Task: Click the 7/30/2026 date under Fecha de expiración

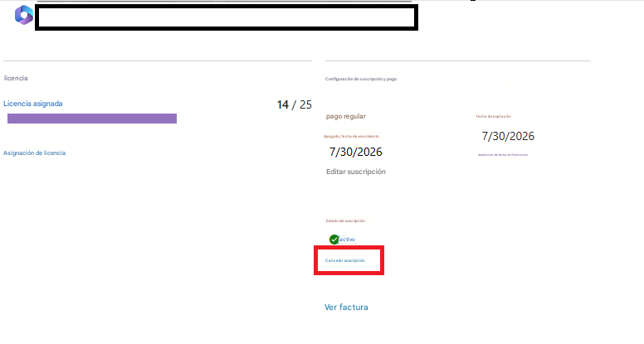Action: pyautogui.click(x=508, y=136)
